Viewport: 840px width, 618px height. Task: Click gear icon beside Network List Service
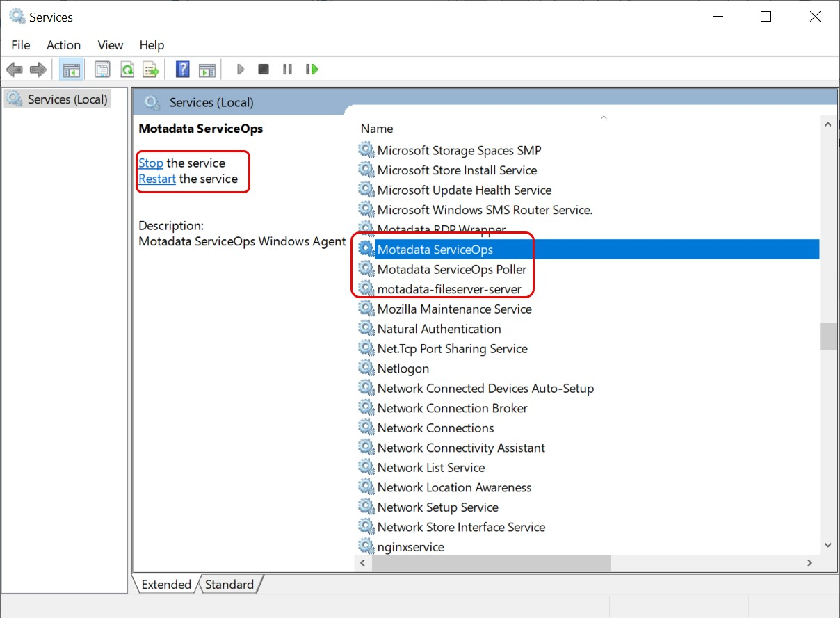click(366, 466)
